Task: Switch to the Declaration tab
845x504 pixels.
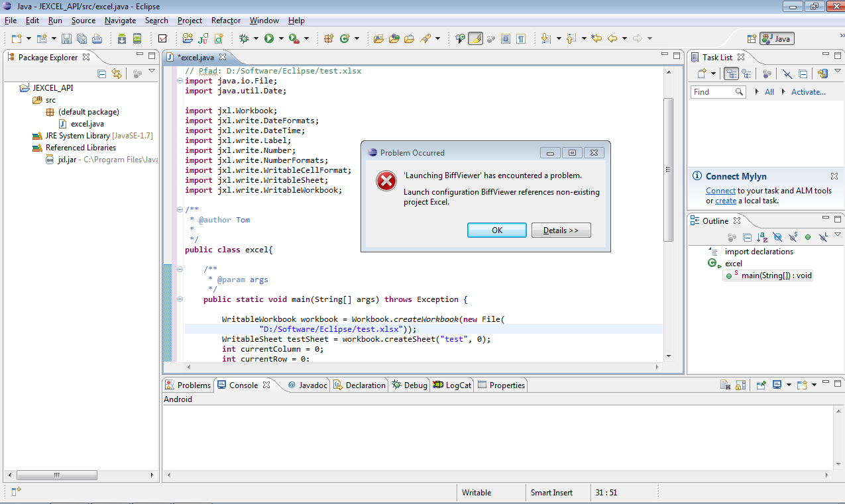Action: (x=359, y=385)
